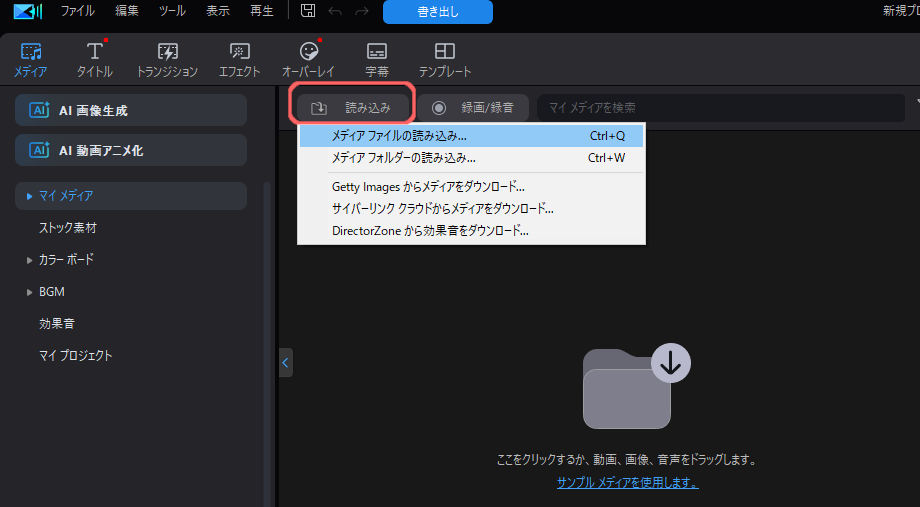Screen dimensions: 920x507
Task: Click the download folder icon in media area
Action: pos(627,387)
